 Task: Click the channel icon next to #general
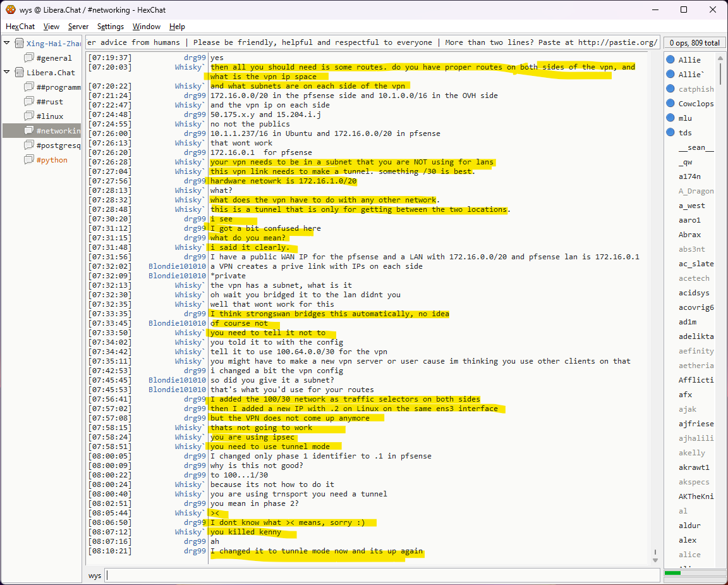click(29, 58)
